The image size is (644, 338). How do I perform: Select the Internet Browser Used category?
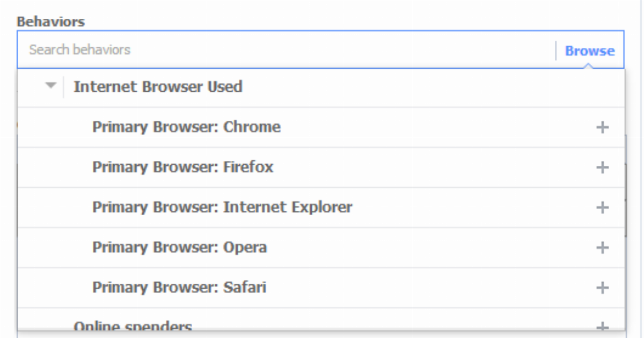point(158,86)
